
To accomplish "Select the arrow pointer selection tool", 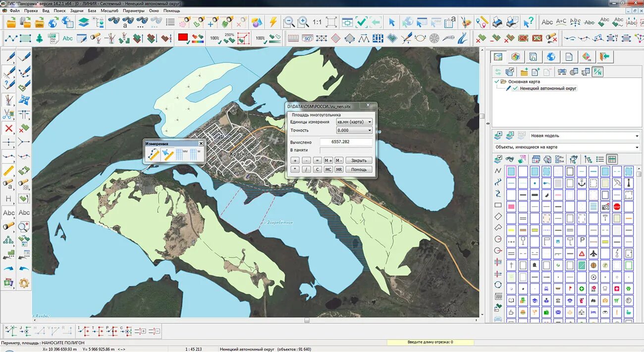I will tap(392, 22).
